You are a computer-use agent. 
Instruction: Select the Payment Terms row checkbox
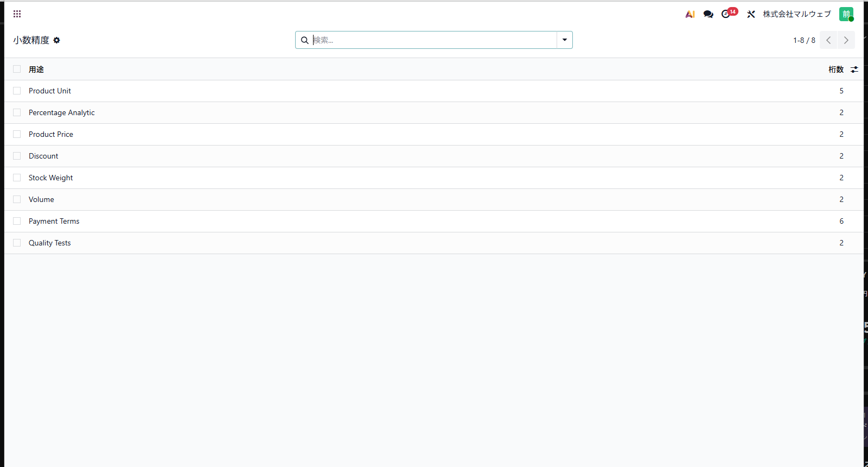[x=17, y=221]
